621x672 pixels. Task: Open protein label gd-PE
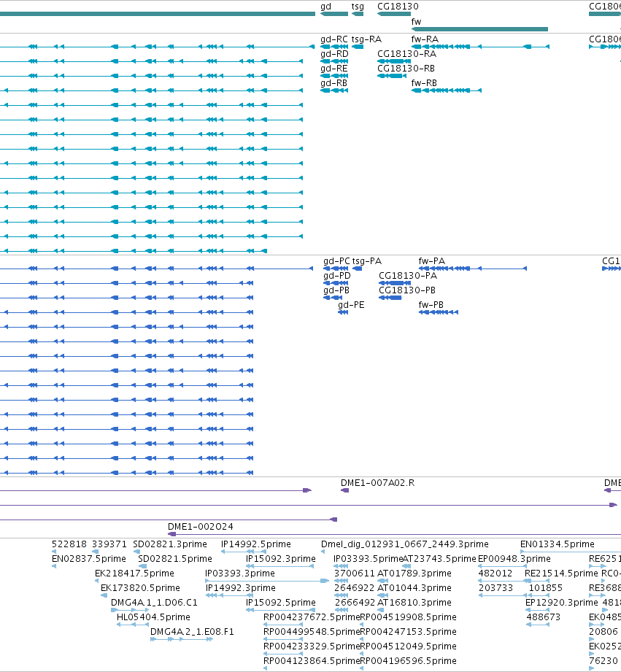click(x=351, y=305)
